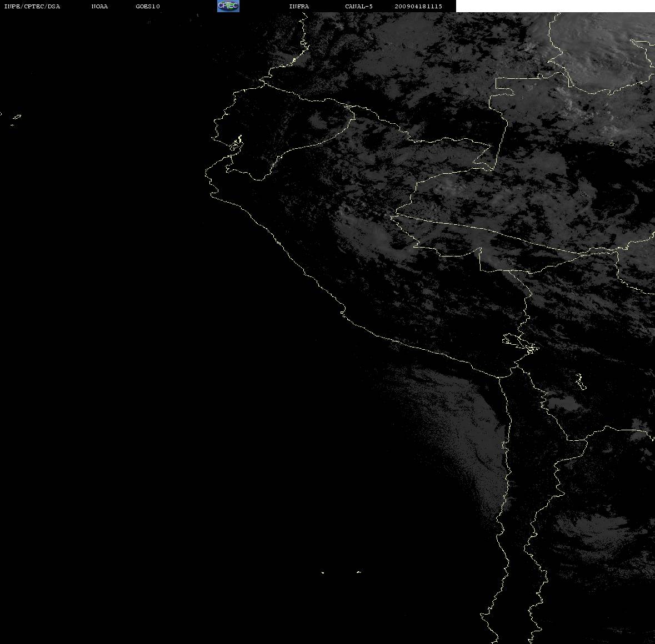This screenshot has height=644, width=655.
Task: Click the white blank header strip
Action: (x=555, y=6)
